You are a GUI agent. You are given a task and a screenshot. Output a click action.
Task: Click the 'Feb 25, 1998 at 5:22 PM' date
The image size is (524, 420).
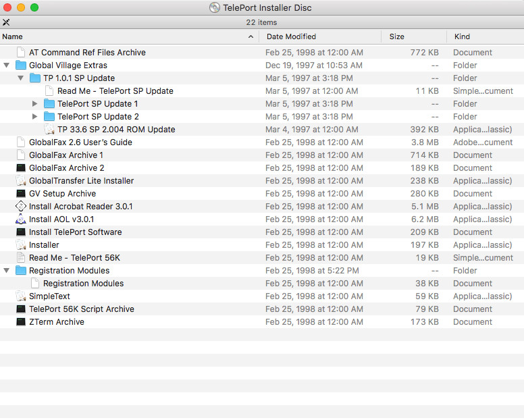(312, 270)
